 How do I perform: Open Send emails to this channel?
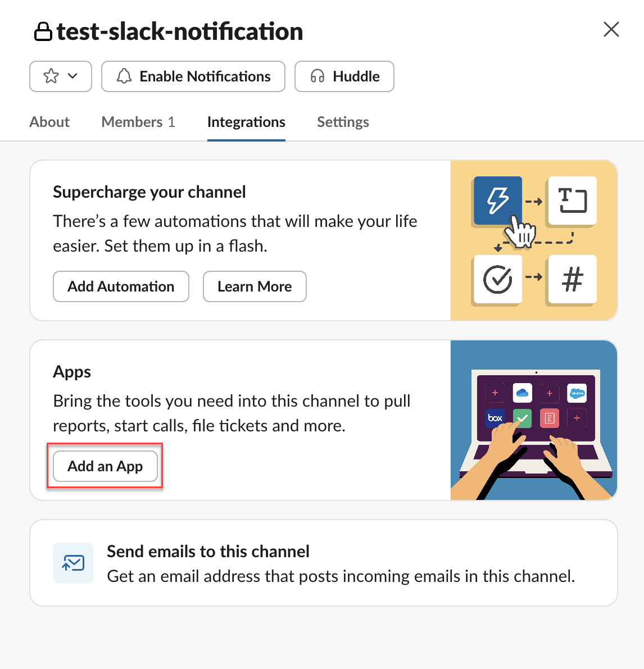(208, 552)
